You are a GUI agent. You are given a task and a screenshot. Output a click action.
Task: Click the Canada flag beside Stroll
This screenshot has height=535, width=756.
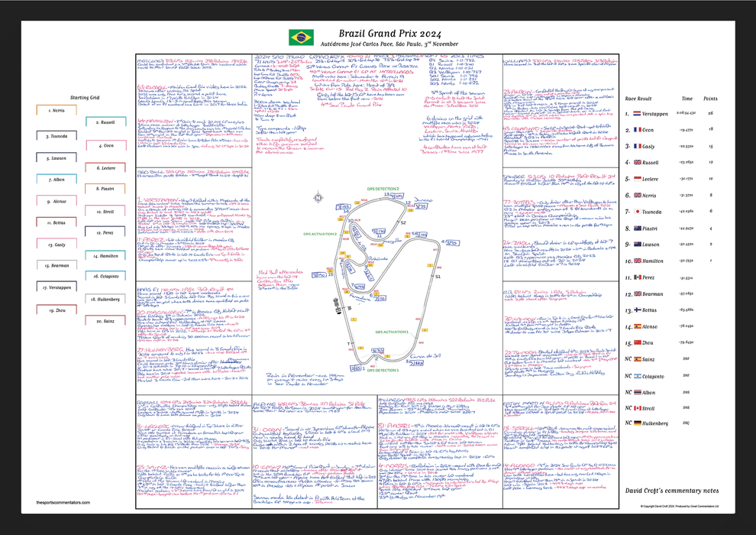[x=637, y=407]
